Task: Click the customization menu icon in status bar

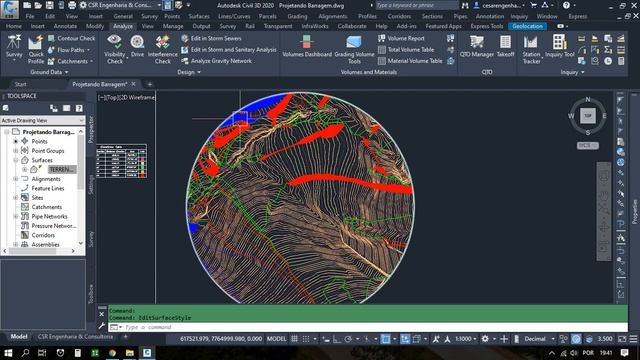Action: coord(633,339)
